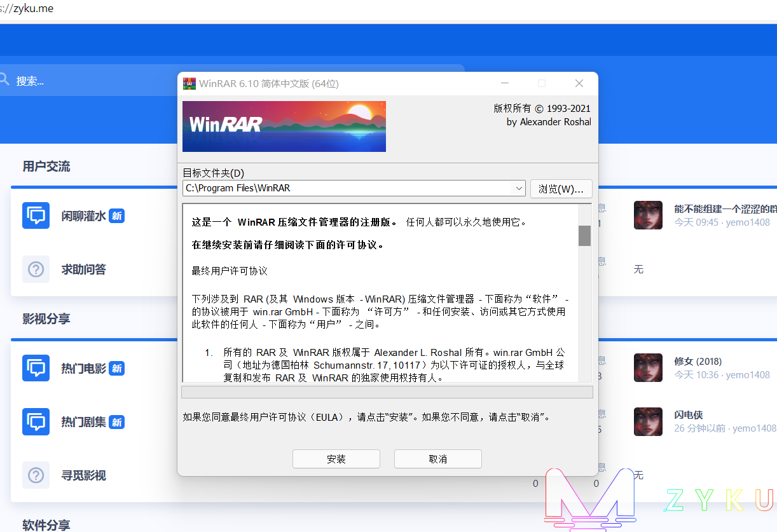The height and width of the screenshot is (532, 777).
Task: Close the WinRAR installer window
Action: pyautogui.click(x=579, y=83)
